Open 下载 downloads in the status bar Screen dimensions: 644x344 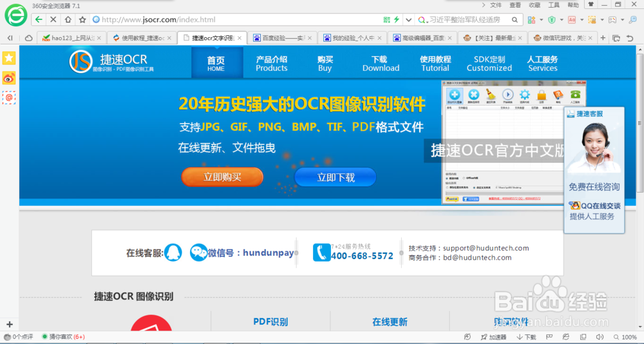526,337
